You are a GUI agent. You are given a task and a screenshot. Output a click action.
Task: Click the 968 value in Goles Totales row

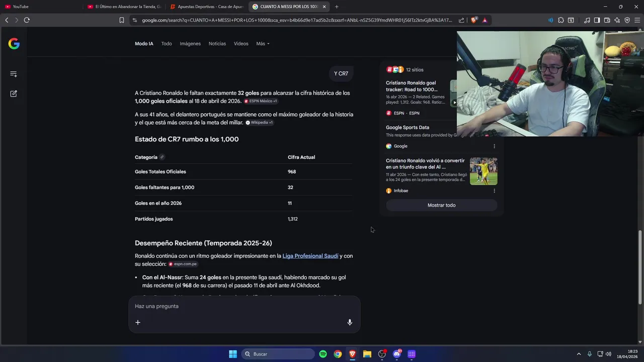(292, 172)
